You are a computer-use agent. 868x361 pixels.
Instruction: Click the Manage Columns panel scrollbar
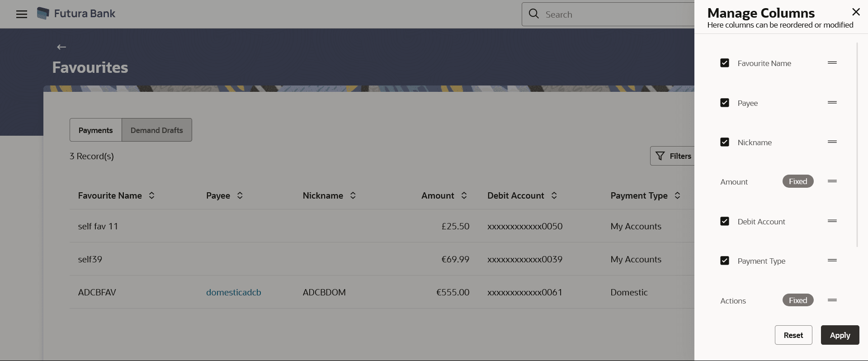(857, 145)
